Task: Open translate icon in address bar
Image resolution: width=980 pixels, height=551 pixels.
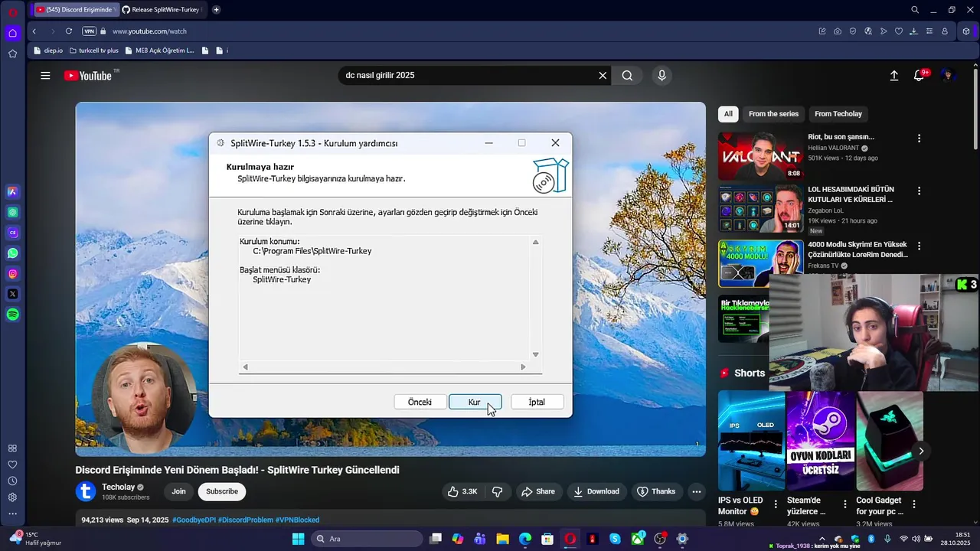Action: point(868,31)
